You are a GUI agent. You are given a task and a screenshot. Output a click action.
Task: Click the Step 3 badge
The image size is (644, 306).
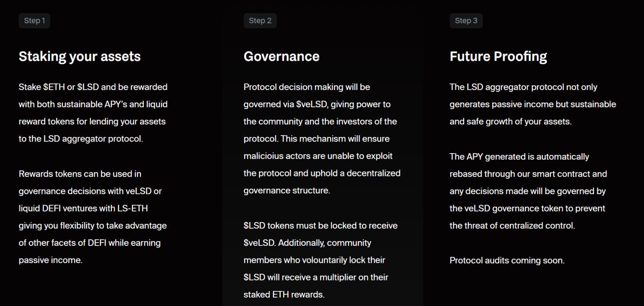[x=466, y=21]
